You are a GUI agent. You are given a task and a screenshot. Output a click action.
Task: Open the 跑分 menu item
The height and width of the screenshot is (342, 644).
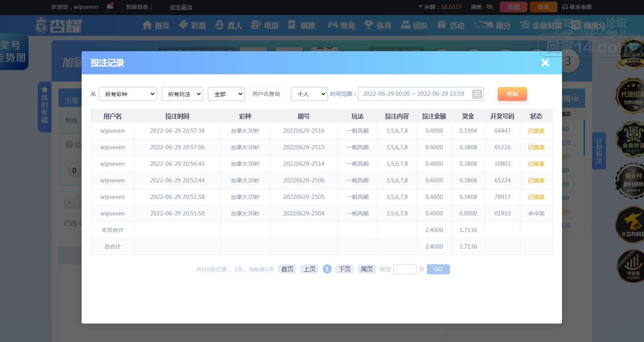tap(492, 25)
